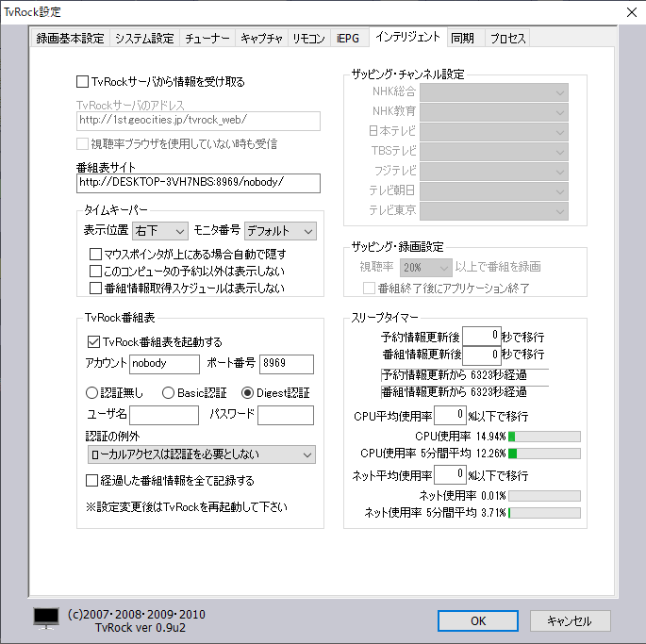Expand the 認証の例外 dropdown list
Screen dimensions: 646x644
click(202, 454)
